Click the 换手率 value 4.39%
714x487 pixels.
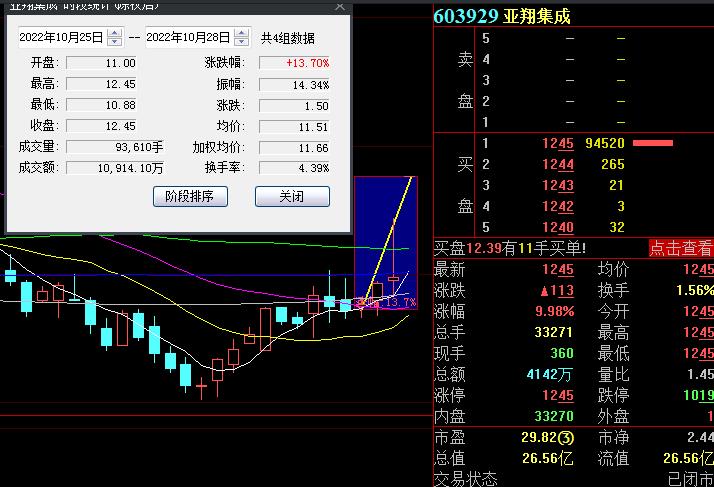click(x=295, y=168)
